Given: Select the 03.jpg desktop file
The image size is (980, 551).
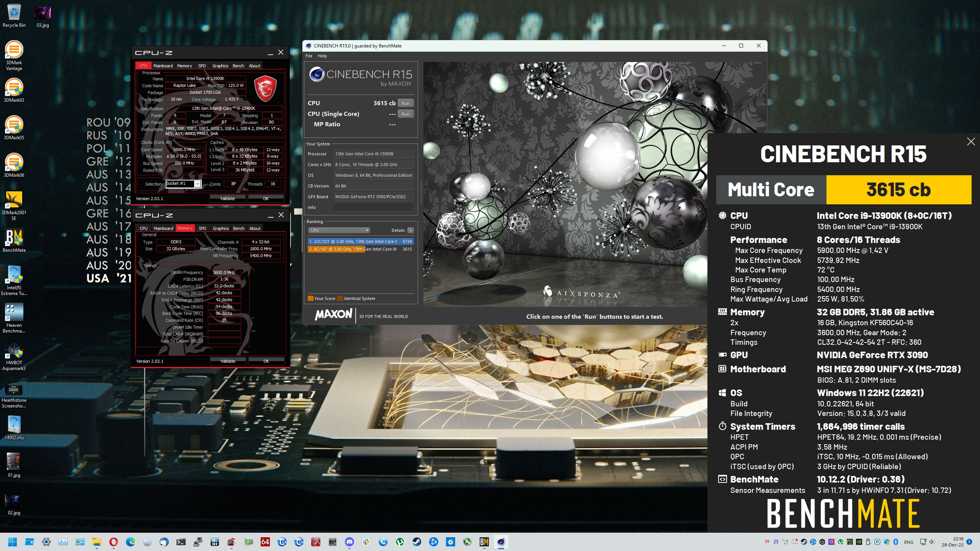Looking at the screenshot, I should [42, 16].
